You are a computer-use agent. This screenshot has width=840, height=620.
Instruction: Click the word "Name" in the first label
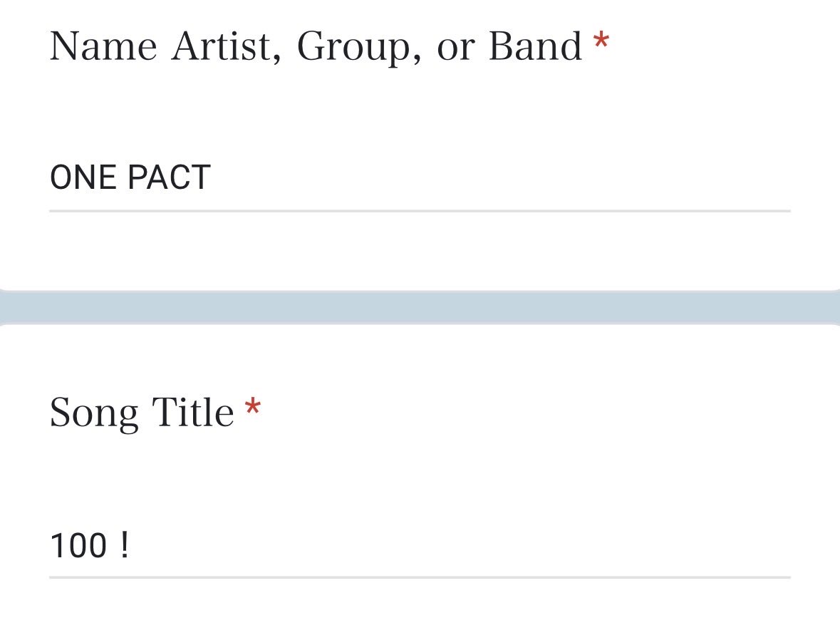point(103,46)
